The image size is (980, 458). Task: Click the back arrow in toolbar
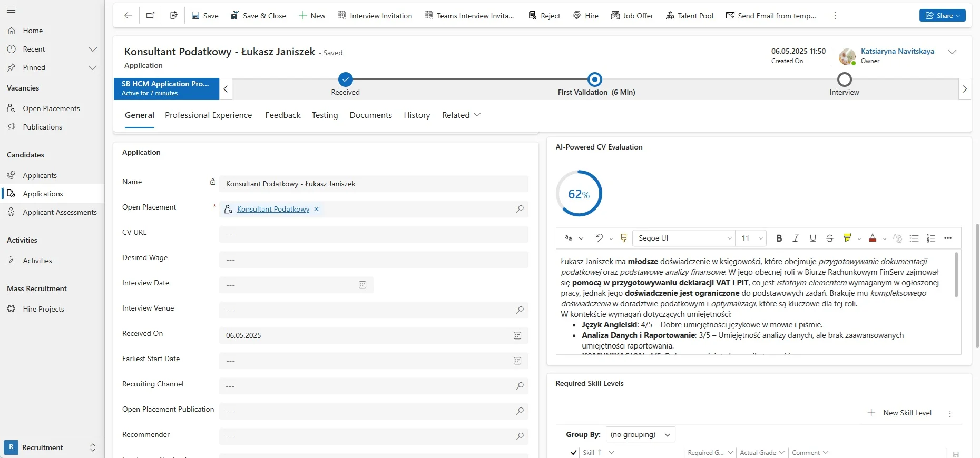pyautogui.click(x=128, y=16)
